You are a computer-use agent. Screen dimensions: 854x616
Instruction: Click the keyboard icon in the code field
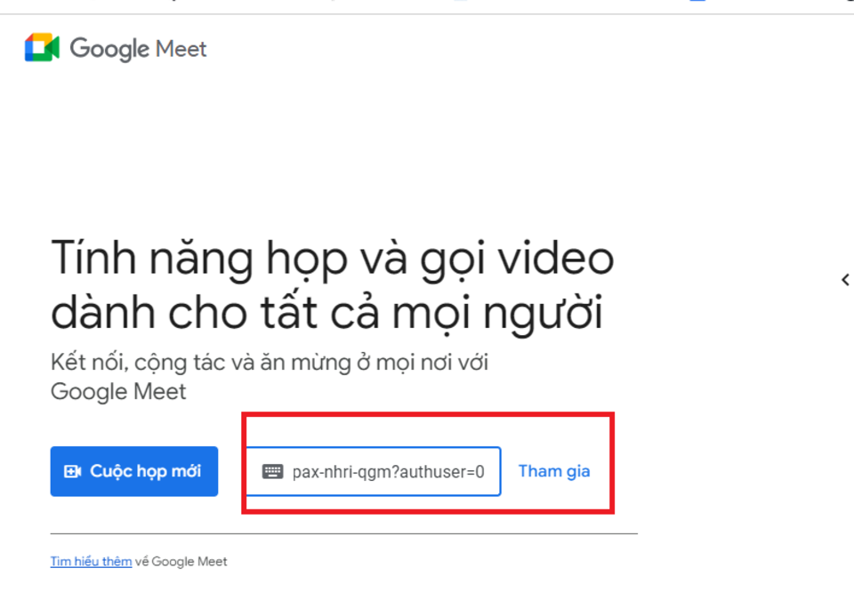(x=272, y=472)
